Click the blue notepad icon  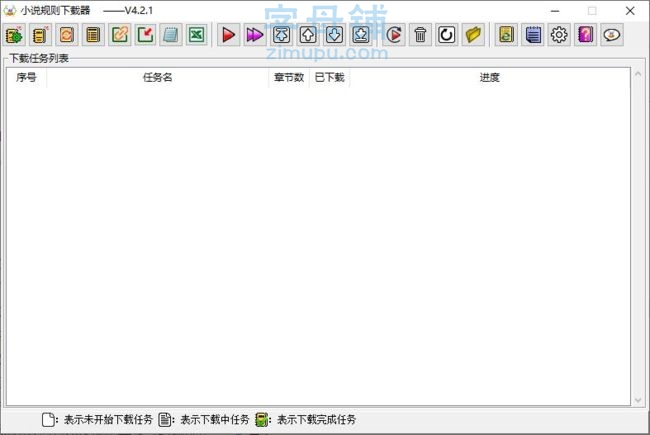170,35
